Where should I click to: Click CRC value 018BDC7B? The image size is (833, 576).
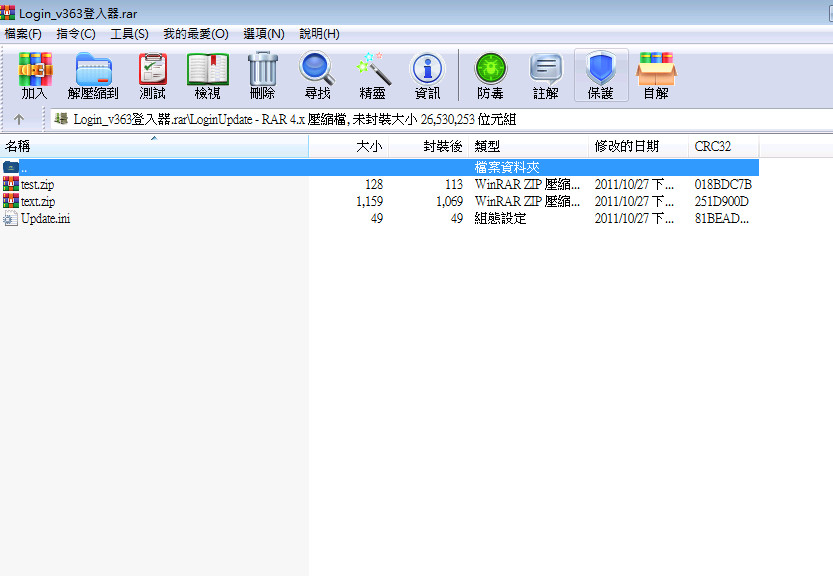(723, 184)
